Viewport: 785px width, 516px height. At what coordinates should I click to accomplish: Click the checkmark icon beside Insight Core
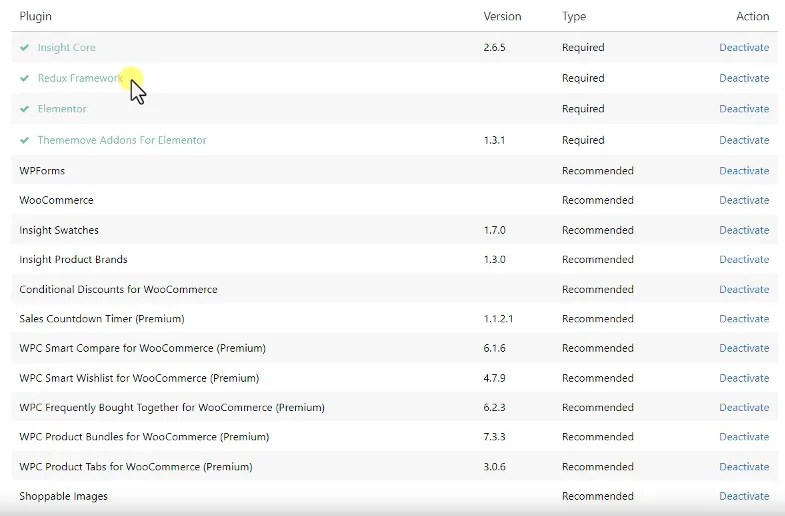(x=24, y=48)
